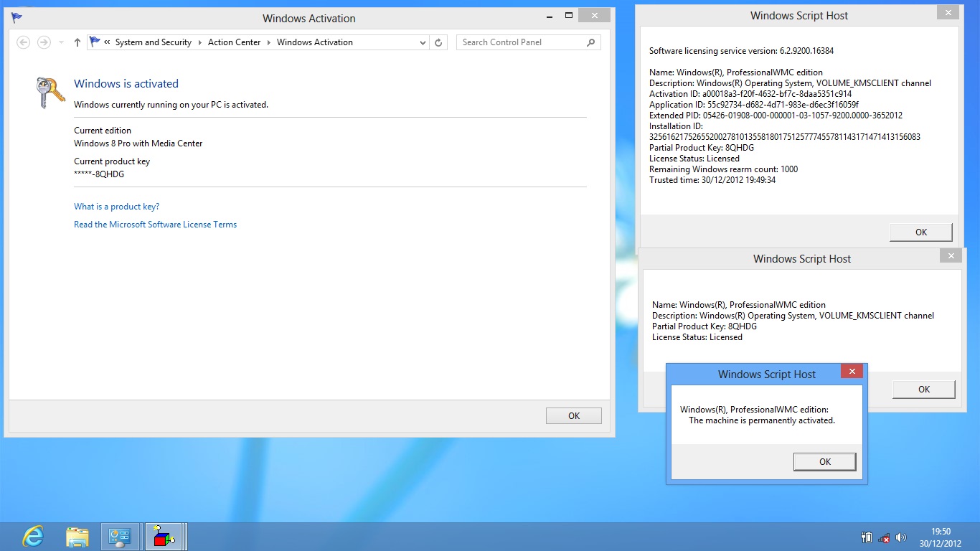Open the disconnected network tray icon
The height and width of the screenshot is (551, 980).
(884, 537)
